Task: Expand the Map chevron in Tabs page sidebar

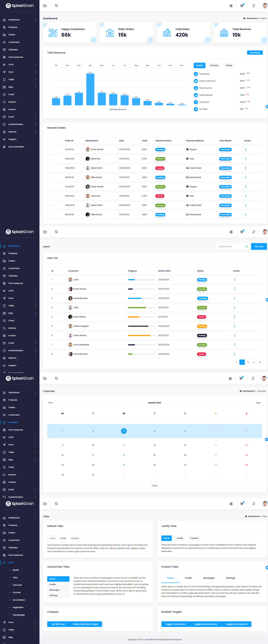Action: pyautogui.click(x=35, y=637)
